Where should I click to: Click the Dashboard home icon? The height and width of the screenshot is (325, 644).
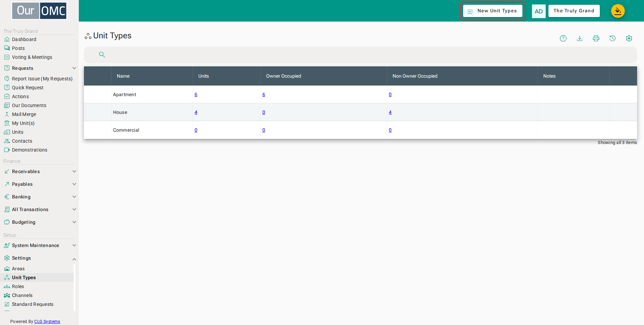(x=7, y=39)
